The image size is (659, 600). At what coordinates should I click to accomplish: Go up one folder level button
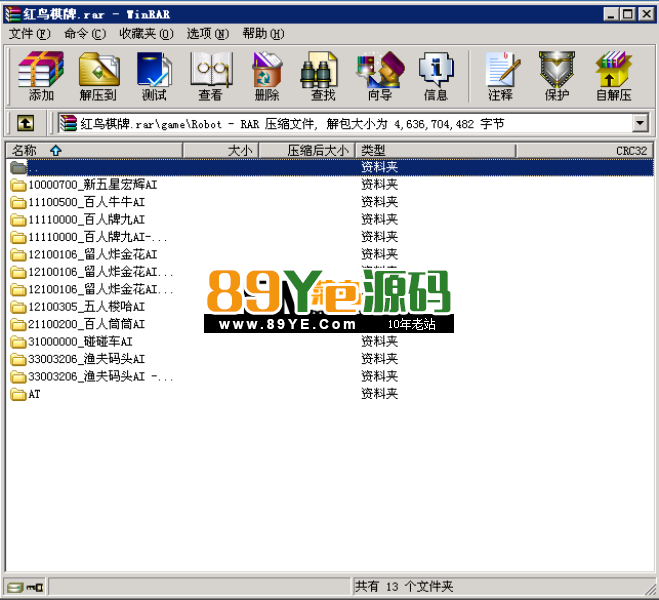[26, 124]
